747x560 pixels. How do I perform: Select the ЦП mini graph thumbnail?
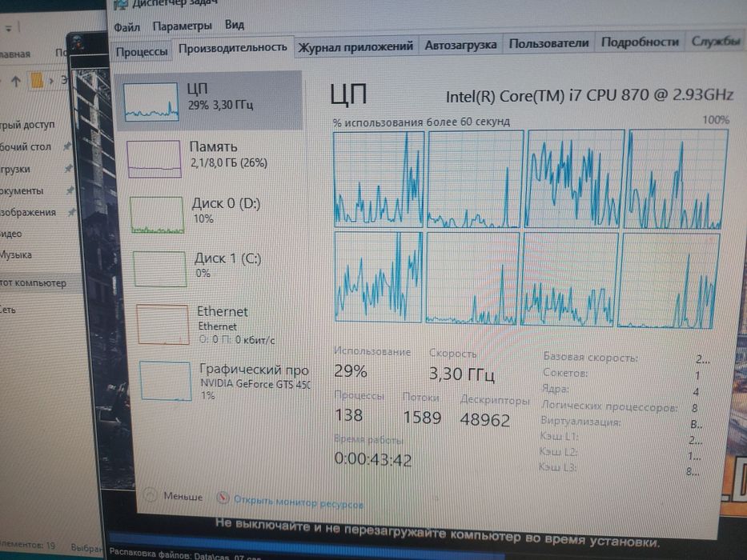coord(151,102)
